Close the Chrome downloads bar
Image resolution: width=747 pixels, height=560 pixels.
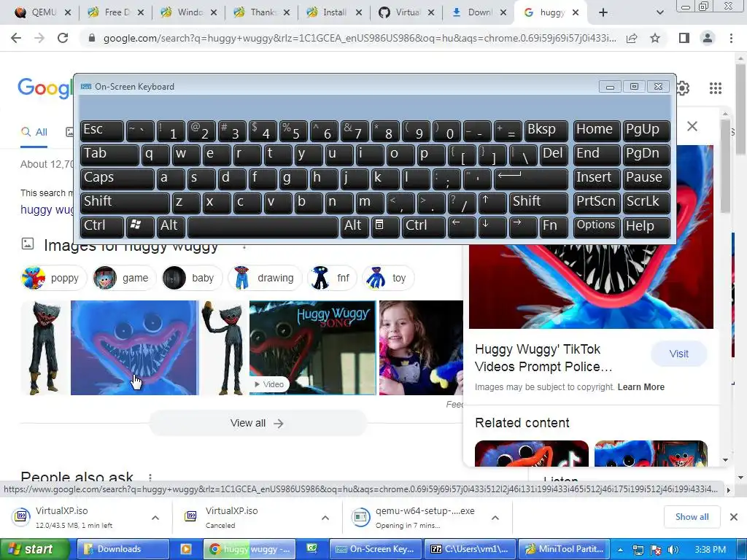(734, 517)
